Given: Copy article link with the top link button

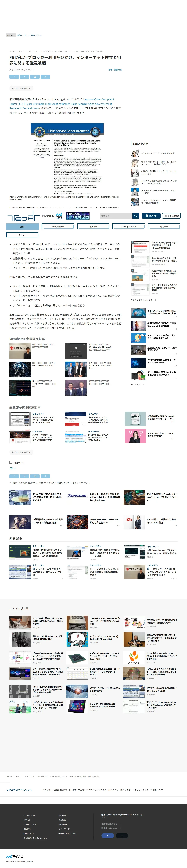Looking at the screenshot, I should click(45, 77).
